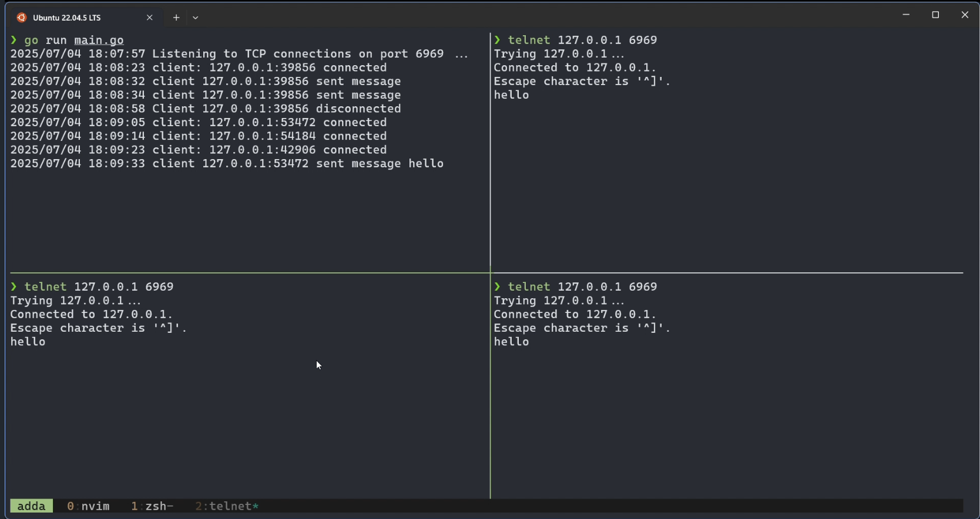Click hello in the bottom-right telnet pane
The image size is (980, 519).
511,342
